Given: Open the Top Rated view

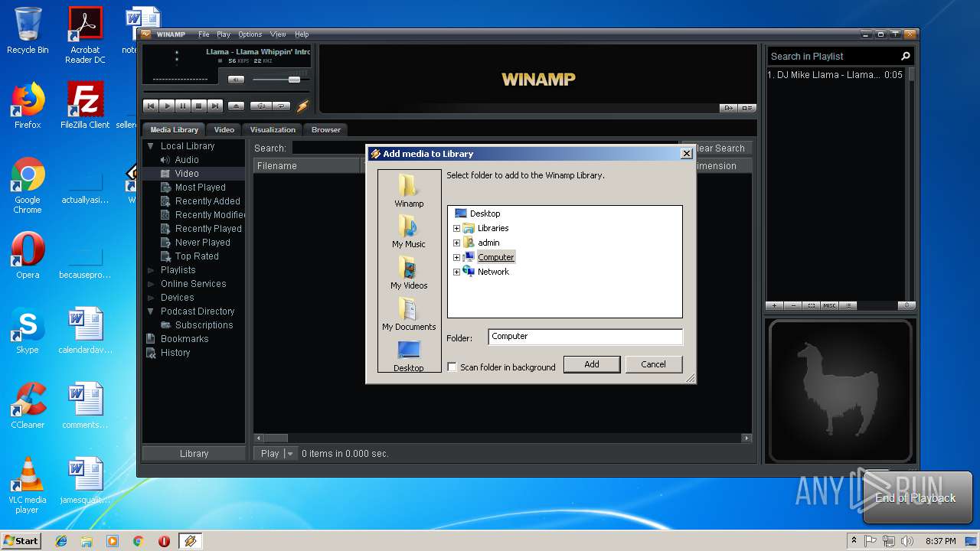Looking at the screenshot, I should tap(197, 256).
